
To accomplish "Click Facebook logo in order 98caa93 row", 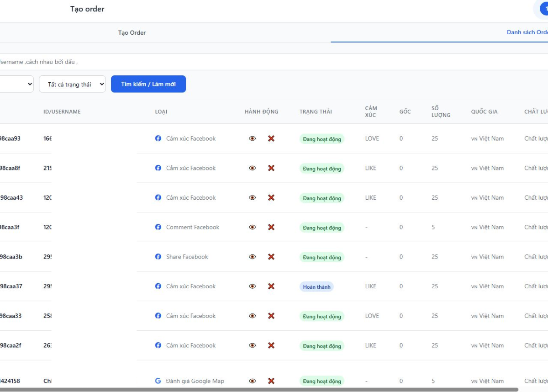I will [158, 138].
